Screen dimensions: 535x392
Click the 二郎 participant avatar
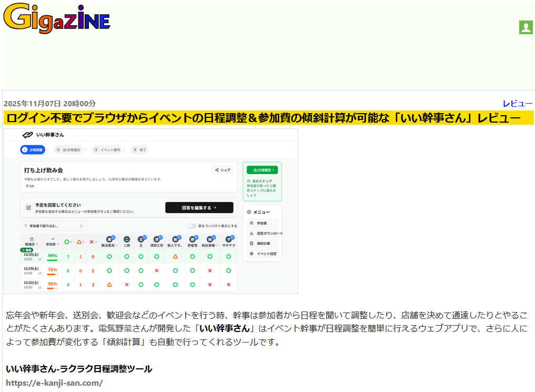[127, 239]
